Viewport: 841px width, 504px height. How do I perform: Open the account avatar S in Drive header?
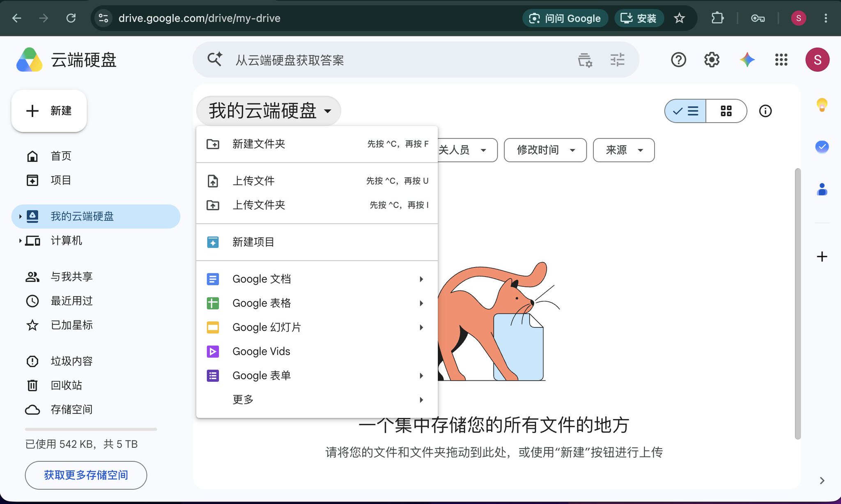817,60
